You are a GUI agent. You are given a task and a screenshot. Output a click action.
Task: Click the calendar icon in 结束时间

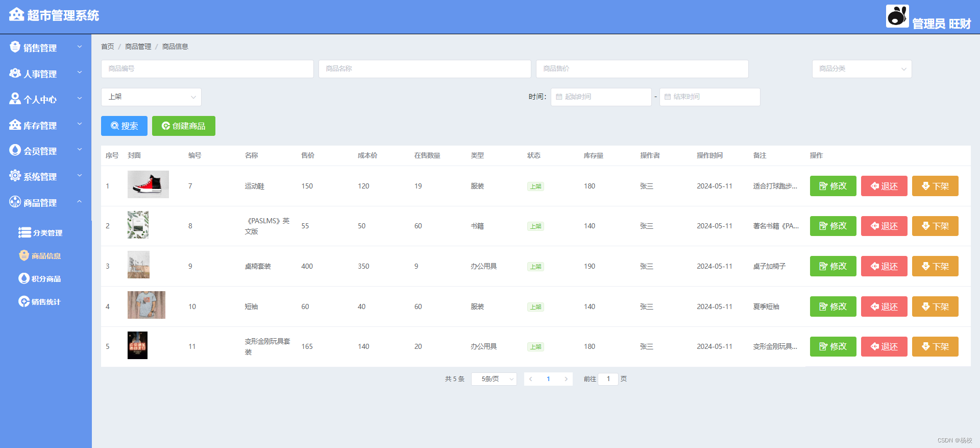pos(668,97)
